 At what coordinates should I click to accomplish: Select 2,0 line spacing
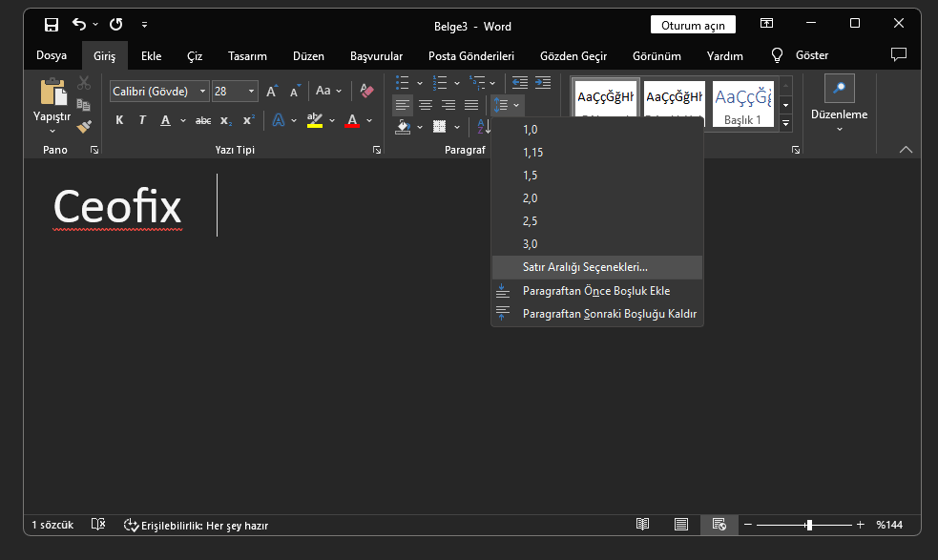pyautogui.click(x=597, y=198)
